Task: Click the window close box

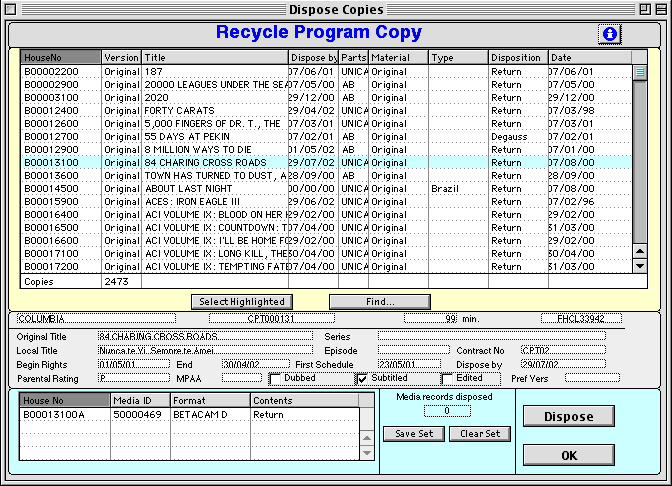Action: 10,9
